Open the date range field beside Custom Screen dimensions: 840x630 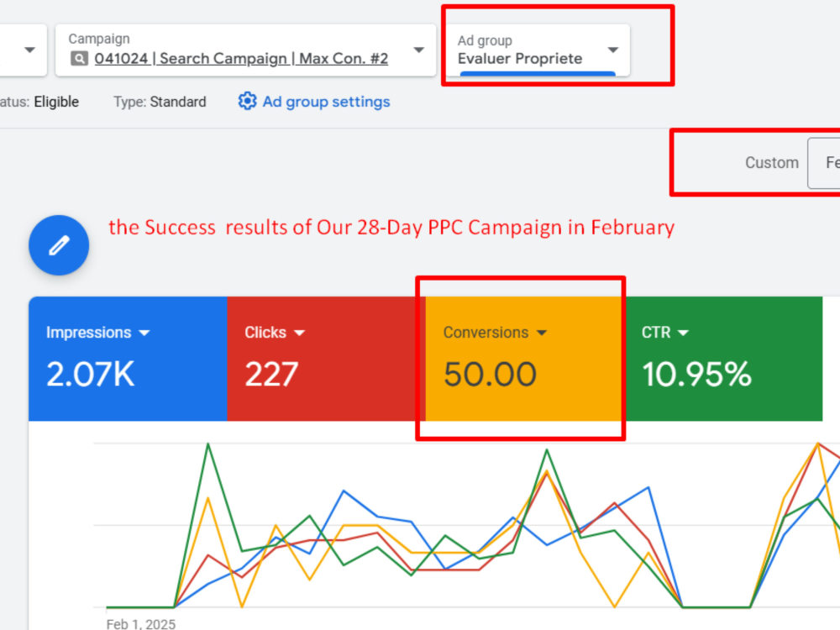click(x=824, y=163)
